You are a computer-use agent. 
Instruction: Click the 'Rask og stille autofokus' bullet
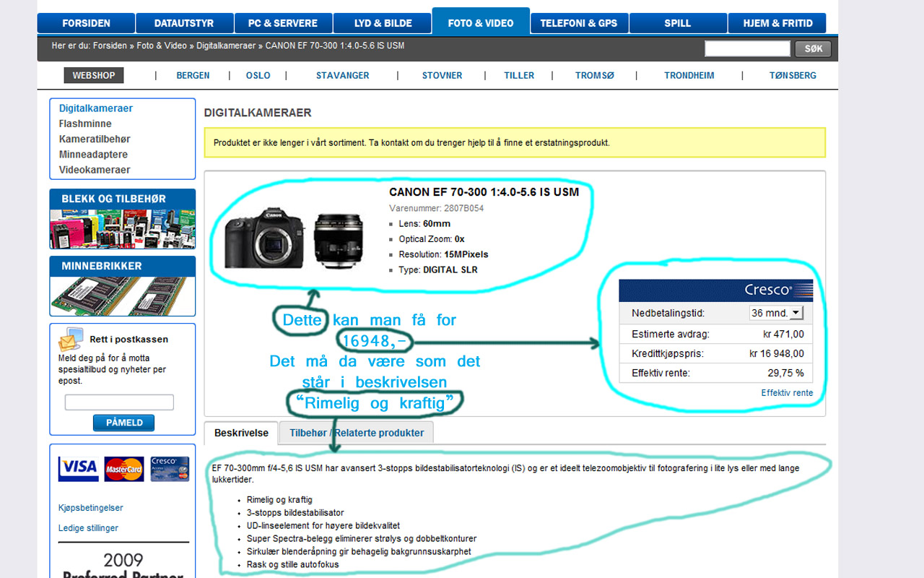coord(292,564)
